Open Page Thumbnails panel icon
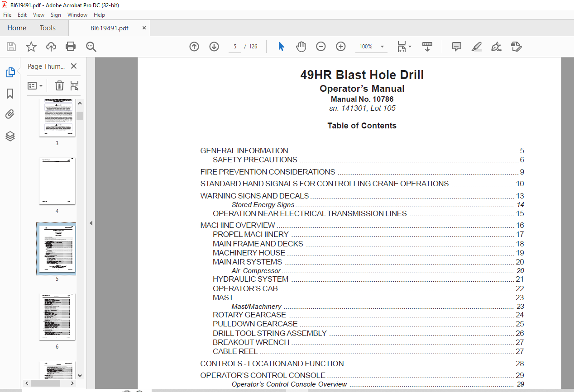The height and width of the screenshot is (392, 574). click(10, 72)
